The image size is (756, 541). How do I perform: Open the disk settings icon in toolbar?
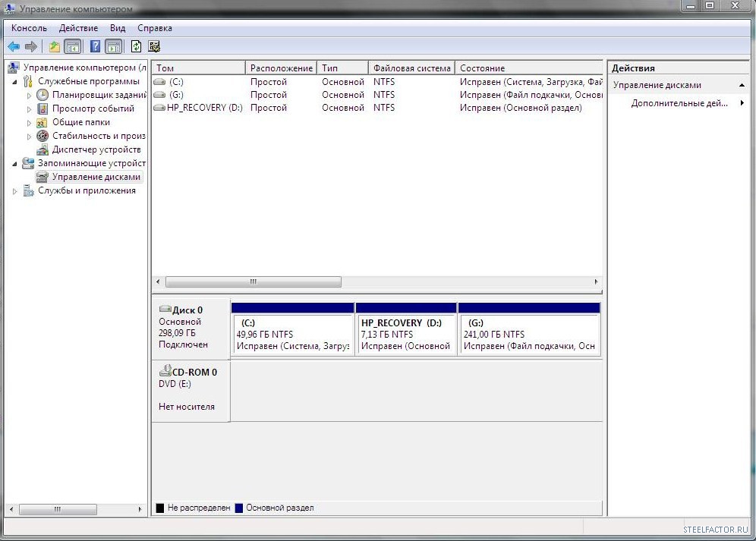tap(154, 46)
